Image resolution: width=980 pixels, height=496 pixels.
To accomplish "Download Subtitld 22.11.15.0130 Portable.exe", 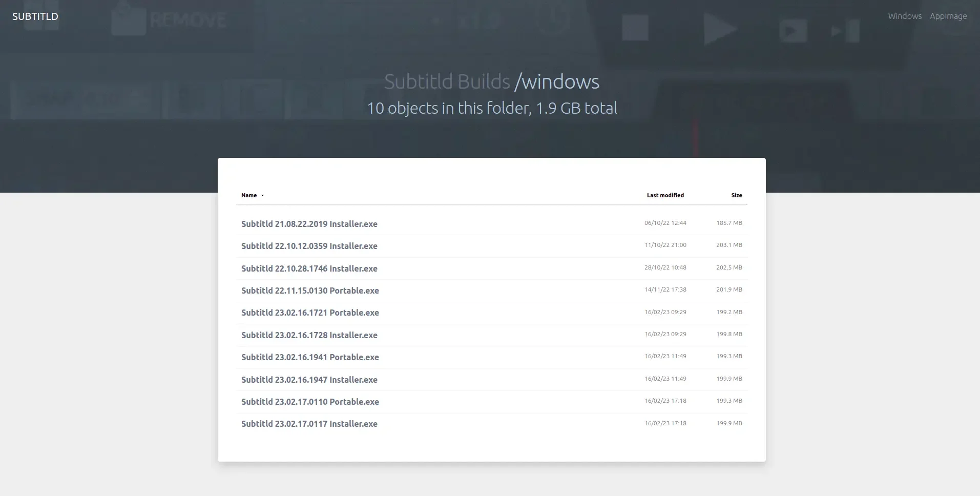I will tap(310, 291).
